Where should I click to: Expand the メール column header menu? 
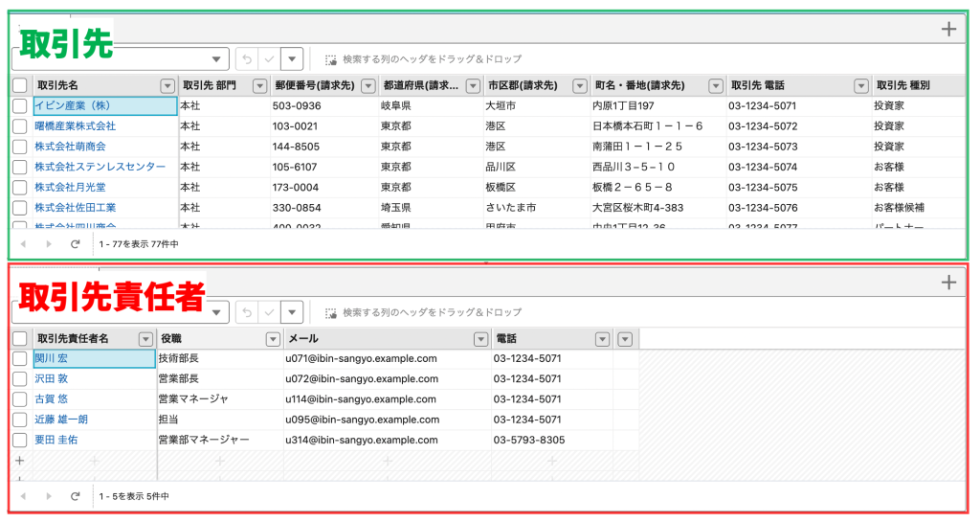click(479, 339)
